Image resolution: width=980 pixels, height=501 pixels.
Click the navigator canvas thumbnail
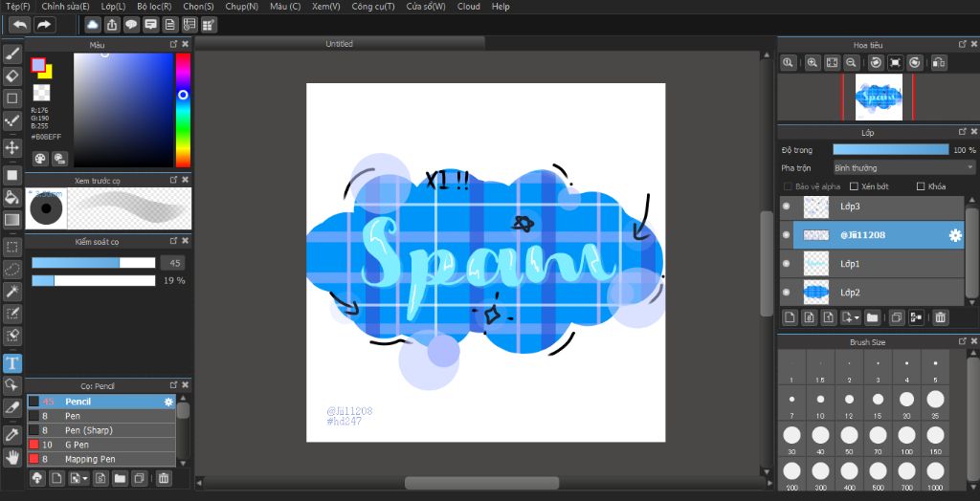tap(879, 97)
